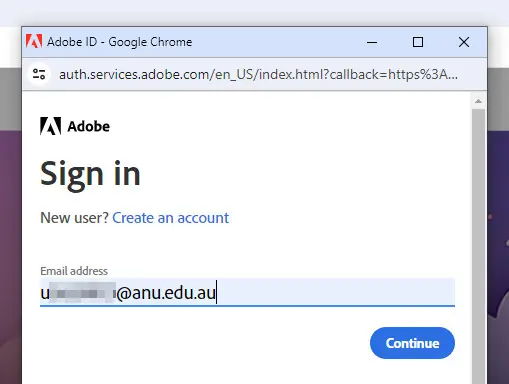The image size is (509, 384).
Task: Select the auth.services.adobe.com URL text
Action: coord(258,74)
